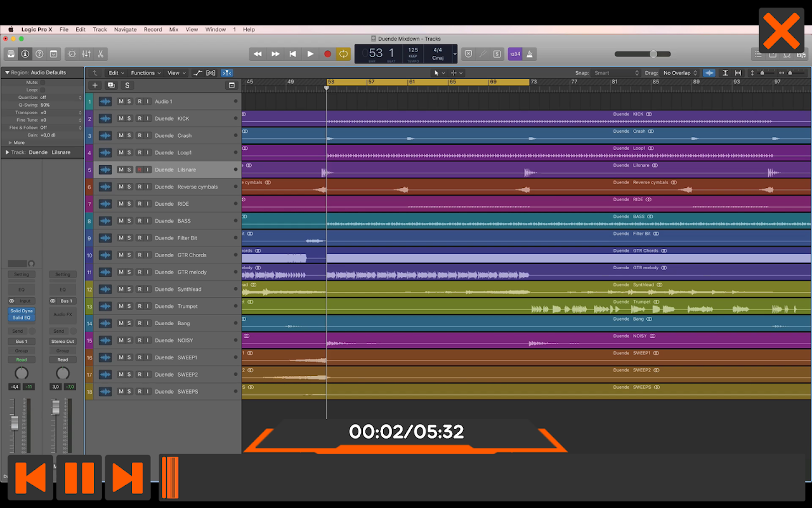The image size is (812, 508).
Task: Toggle input monitoring on Duende Trumpet track
Action: click(148, 306)
